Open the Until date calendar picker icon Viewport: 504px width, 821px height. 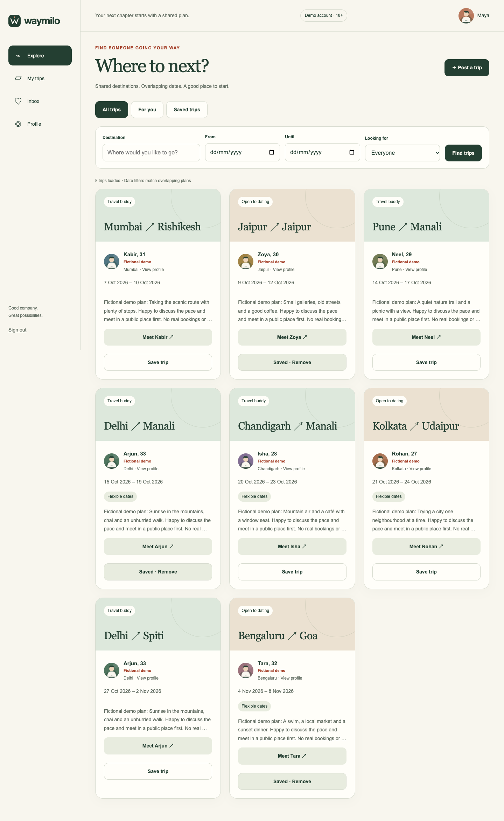352,152
